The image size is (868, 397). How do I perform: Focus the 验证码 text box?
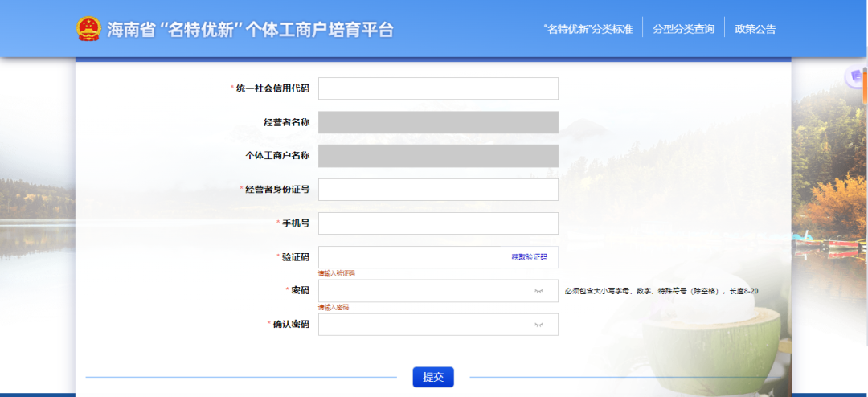410,257
